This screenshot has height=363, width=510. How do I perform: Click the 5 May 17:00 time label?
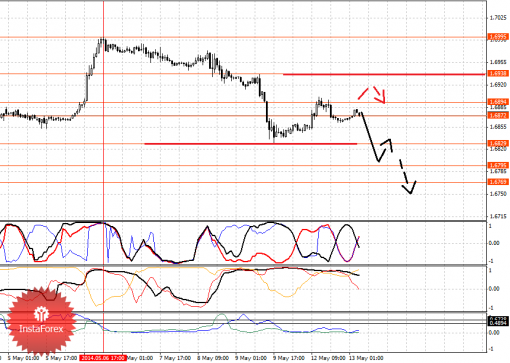(x=61, y=358)
